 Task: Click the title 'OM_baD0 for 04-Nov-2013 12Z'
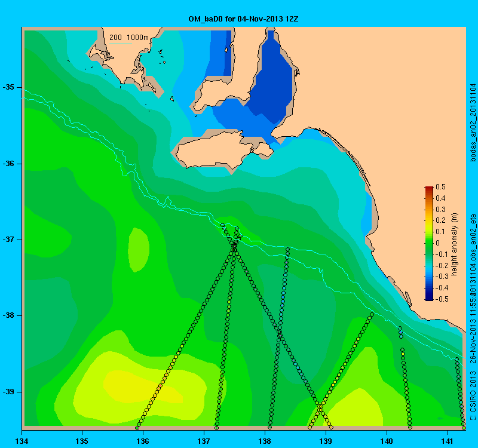click(243, 19)
